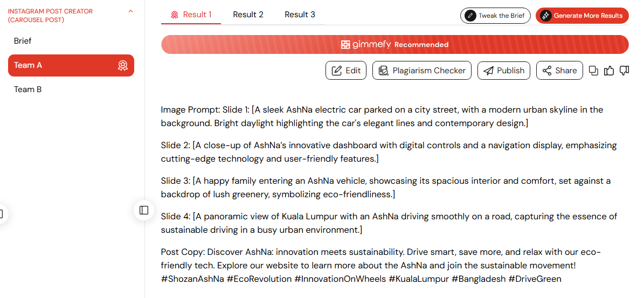The height and width of the screenshot is (298, 644).
Task: Click the Edit button
Action: (x=346, y=71)
